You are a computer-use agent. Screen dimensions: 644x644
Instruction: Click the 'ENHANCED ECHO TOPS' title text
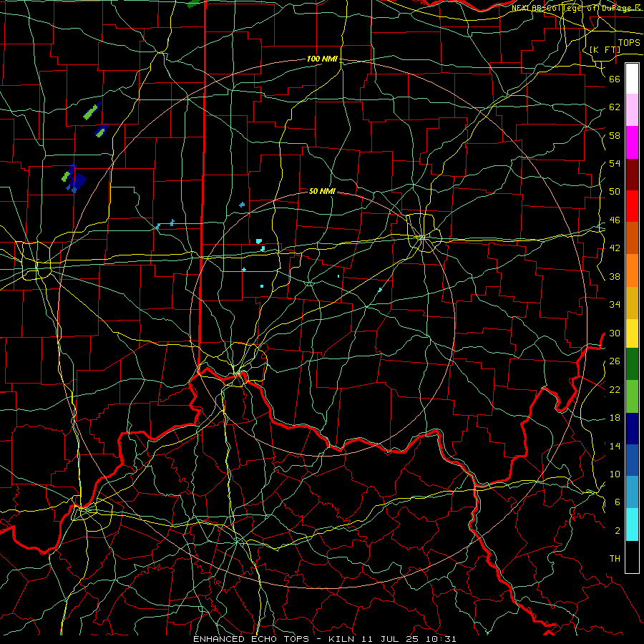click(251, 639)
